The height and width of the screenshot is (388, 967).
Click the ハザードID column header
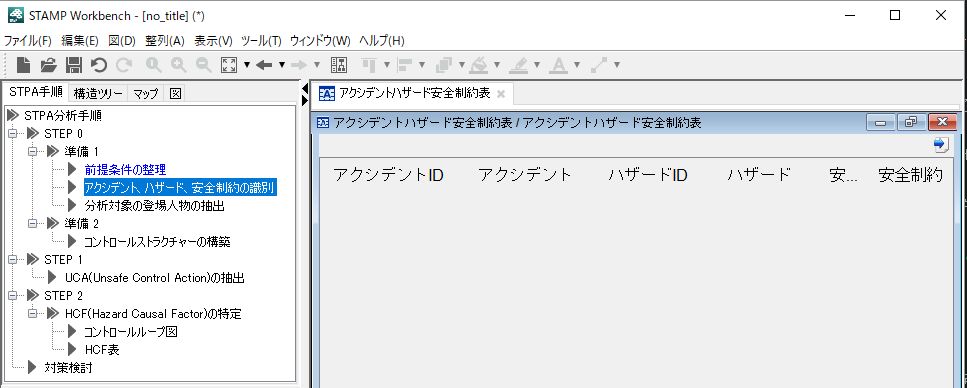648,175
